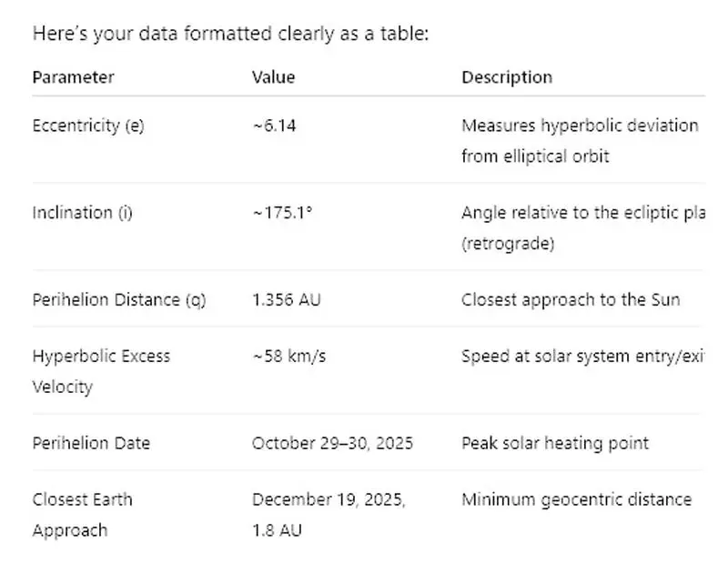Select the "Perihelion Date" parameter cell
Screen dimensions: 728x563
tap(91, 443)
